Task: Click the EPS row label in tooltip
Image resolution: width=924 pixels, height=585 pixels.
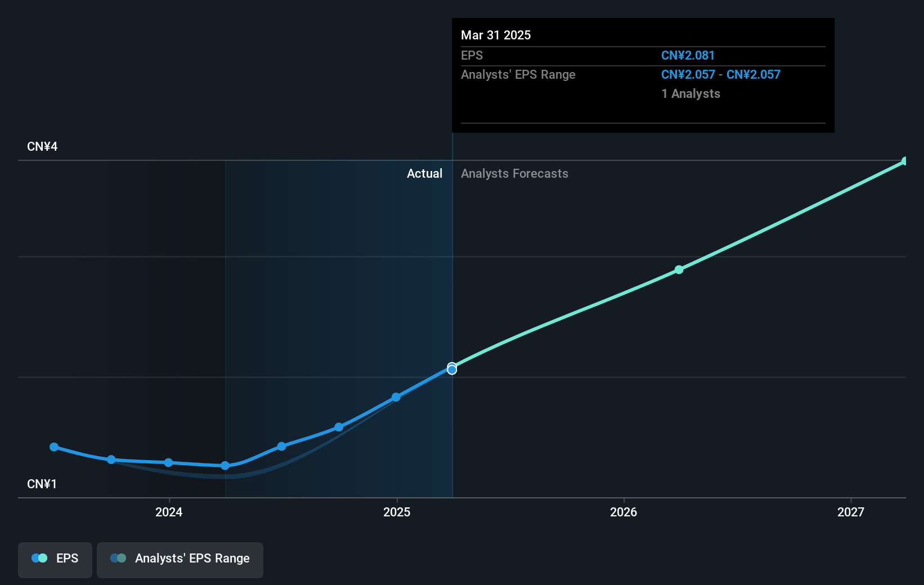Action: pyautogui.click(x=472, y=56)
